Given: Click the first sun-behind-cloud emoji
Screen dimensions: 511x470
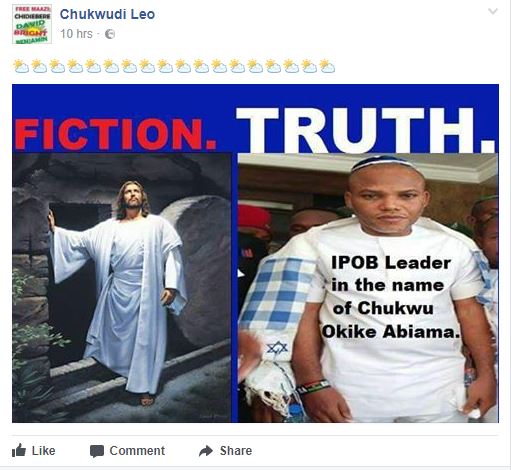Looking at the screenshot, I should tap(21, 66).
